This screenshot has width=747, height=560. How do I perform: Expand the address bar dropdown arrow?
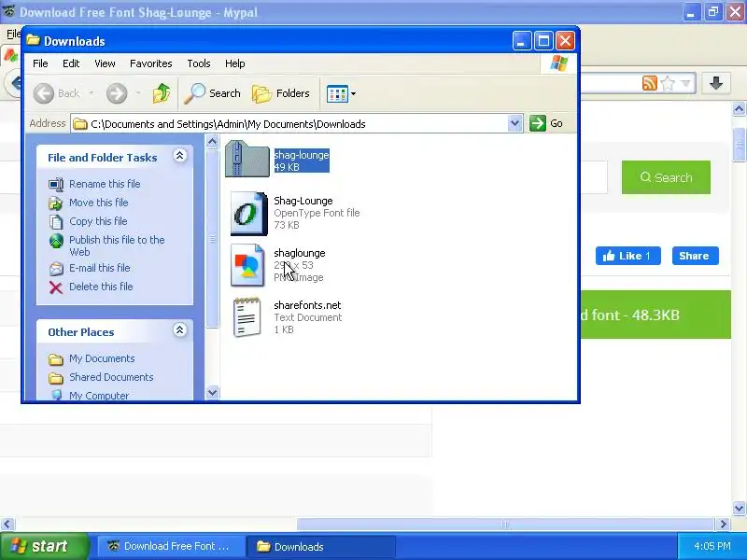(514, 124)
